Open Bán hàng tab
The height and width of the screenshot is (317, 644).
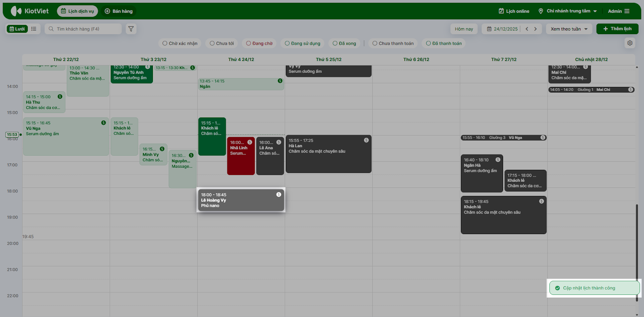(x=119, y=11)
